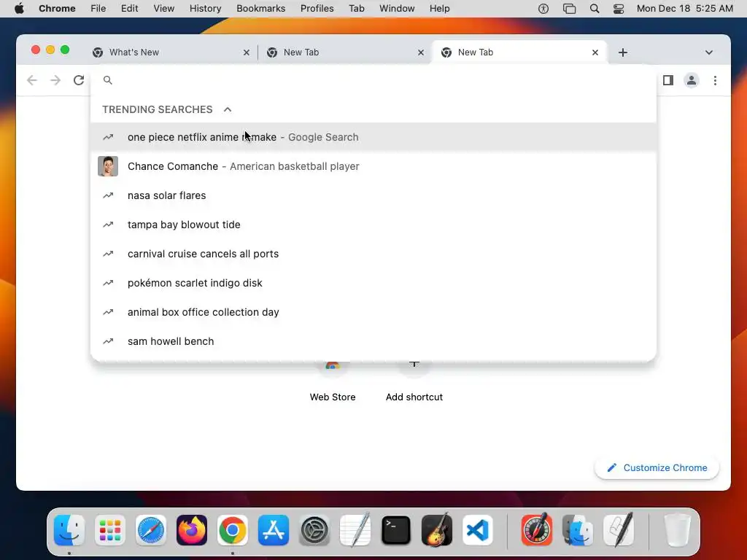
Task: Click the back navigation arrow
Action: (32, 80)
